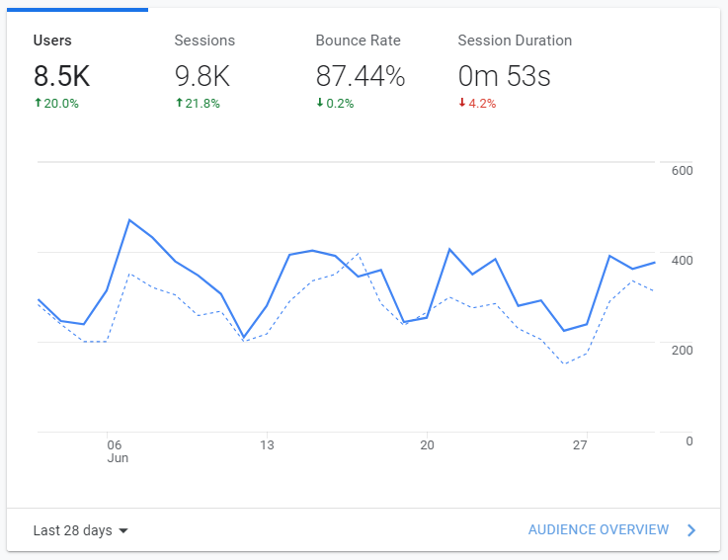The image size is (728, 560).
Task: Click the 20 date marker on chart axis
Action: (x=427, y=445)
